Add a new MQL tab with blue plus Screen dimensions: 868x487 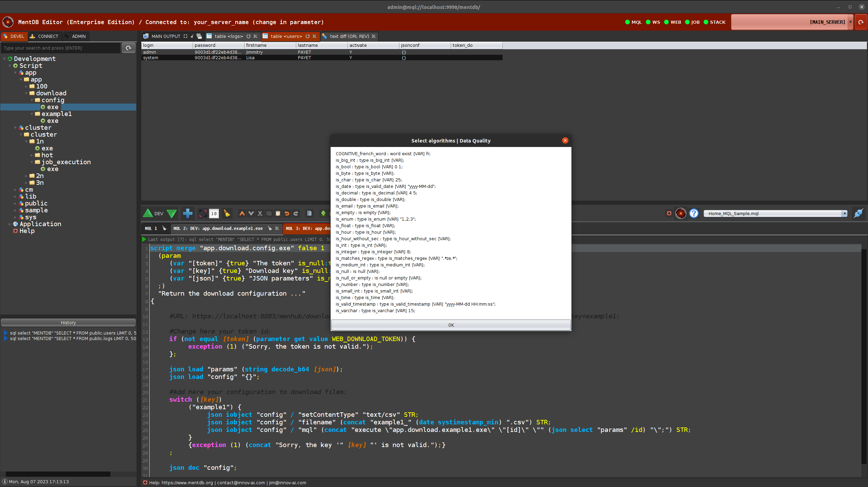(187, 213)
